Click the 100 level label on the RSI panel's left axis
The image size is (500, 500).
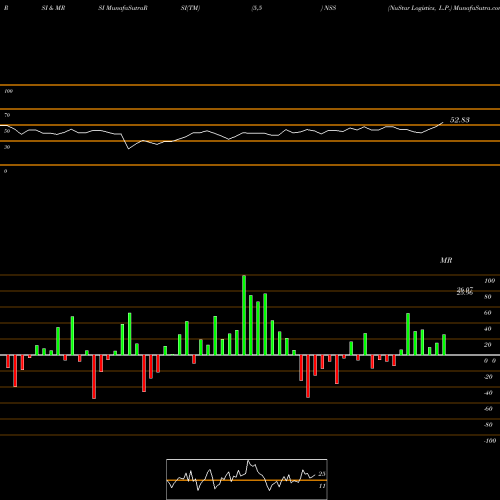[8, 91]
